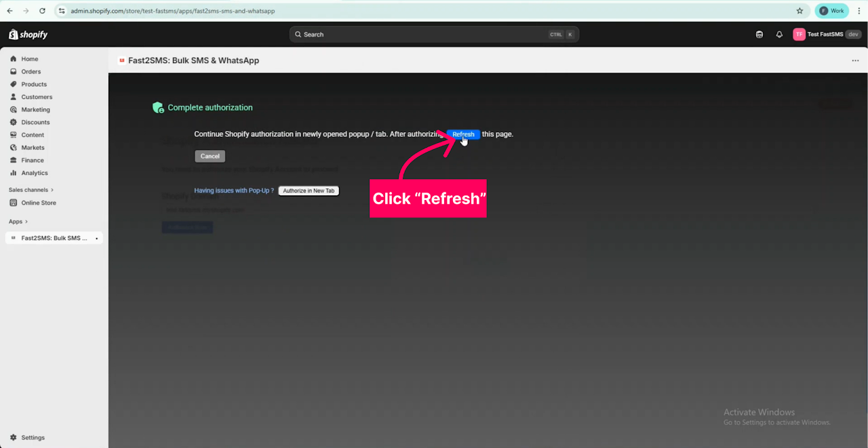Reload page using browser reload icon
Viewport: 868px width, 448px height.
click(x=43, y=11)
